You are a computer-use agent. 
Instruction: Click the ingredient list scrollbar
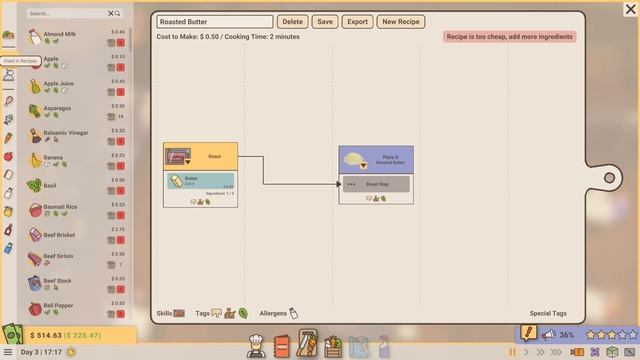130,40
